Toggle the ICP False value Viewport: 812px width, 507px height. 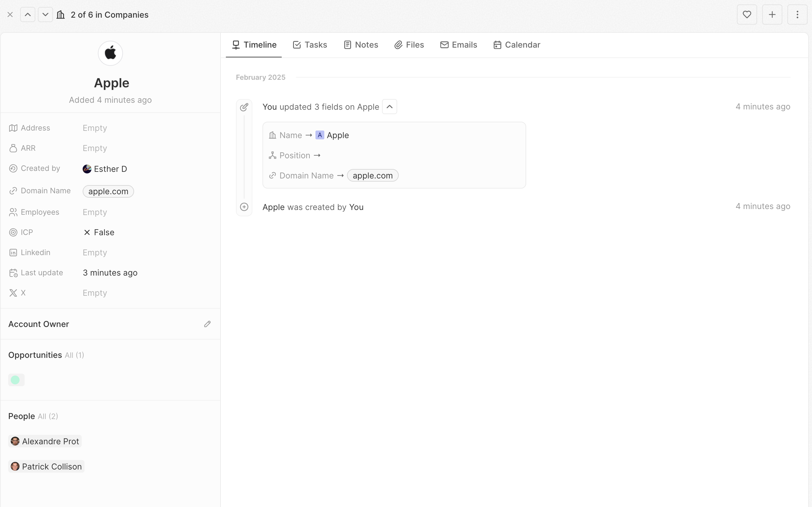[99, 232]
